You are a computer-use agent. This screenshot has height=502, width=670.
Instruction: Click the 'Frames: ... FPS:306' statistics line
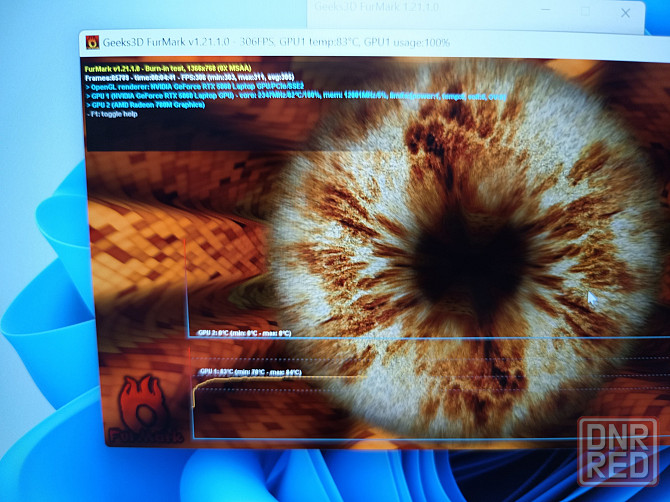[190, 78]
